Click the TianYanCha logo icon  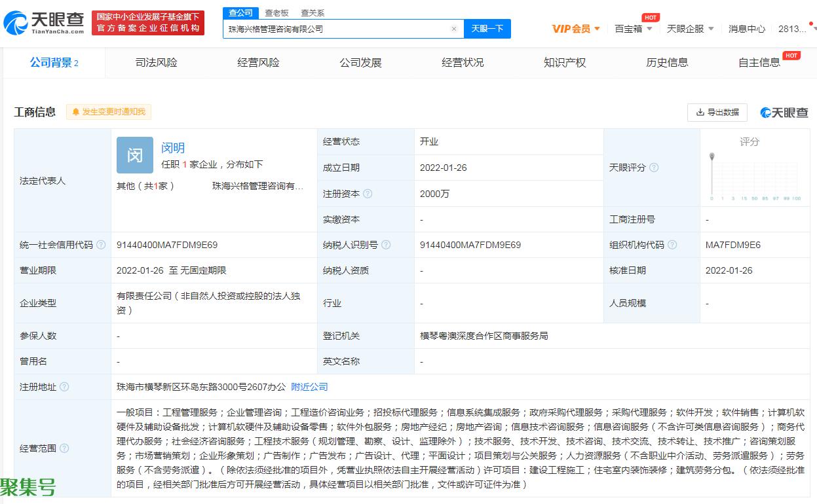tap(16, 24)
